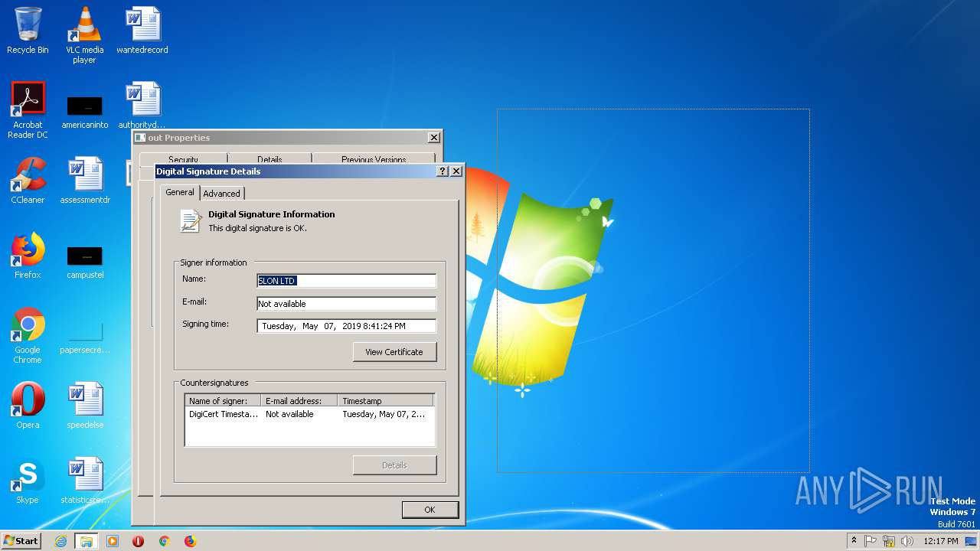The height and width of the screenshot is (551, 980).
Task: Open the wantedrecord Word document
Action: 142,31
